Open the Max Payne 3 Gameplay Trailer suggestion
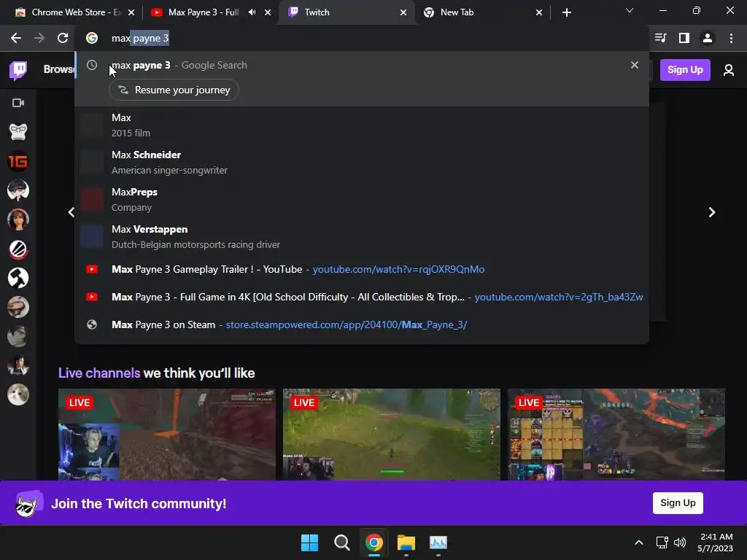 click(362, 270)
